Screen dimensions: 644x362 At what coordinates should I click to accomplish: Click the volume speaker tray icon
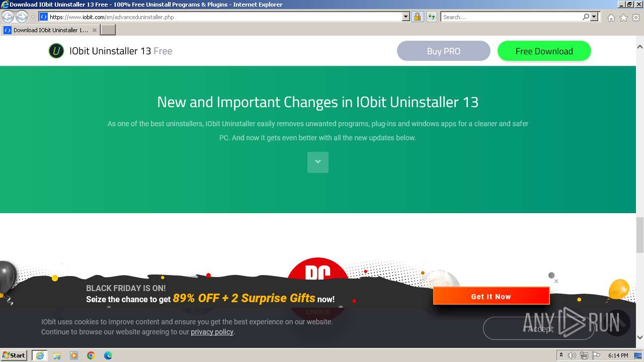pyautogui.click(x=572, y=355)
